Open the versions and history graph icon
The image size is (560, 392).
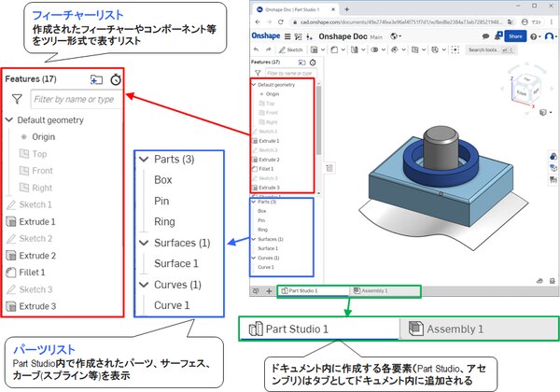click(x=299, y=36)
